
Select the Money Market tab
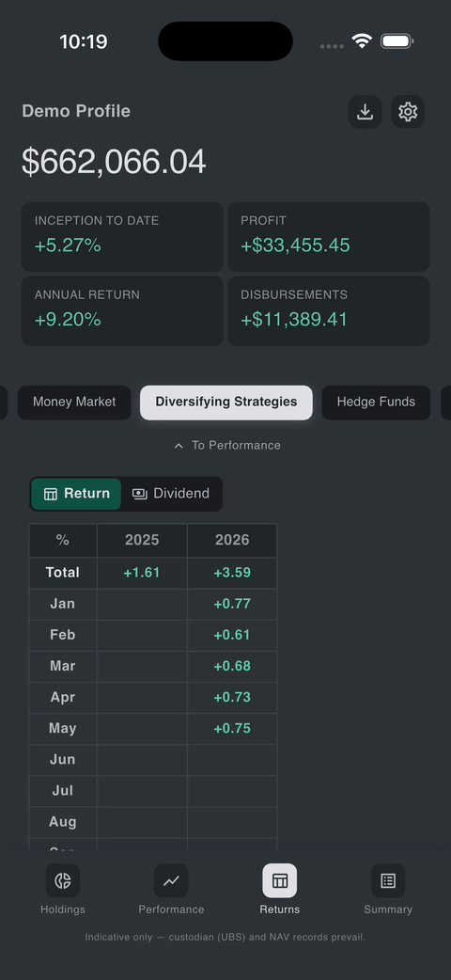tap(74, 402)
